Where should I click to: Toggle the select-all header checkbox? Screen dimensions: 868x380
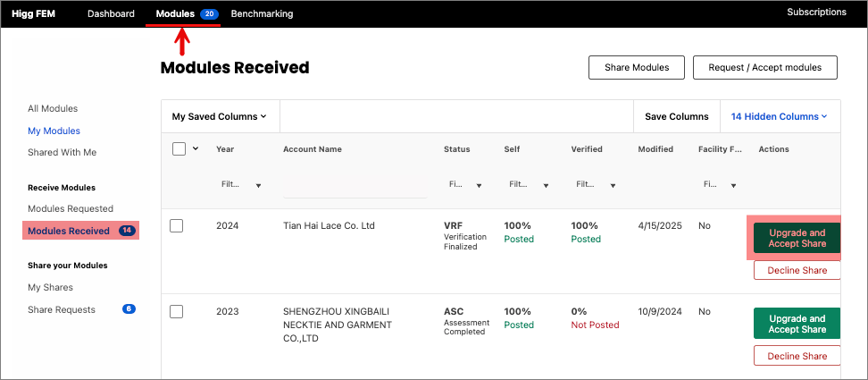coord(179,149)
